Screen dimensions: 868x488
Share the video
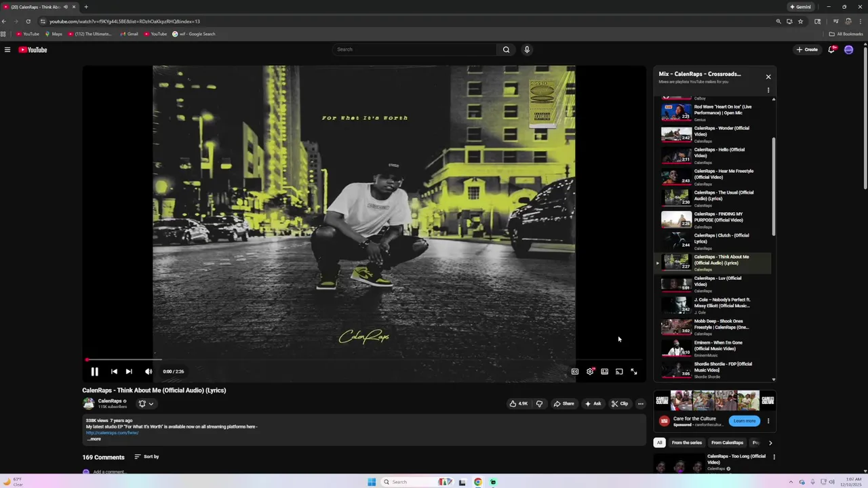pyautogui.click(x=564, y=403)
